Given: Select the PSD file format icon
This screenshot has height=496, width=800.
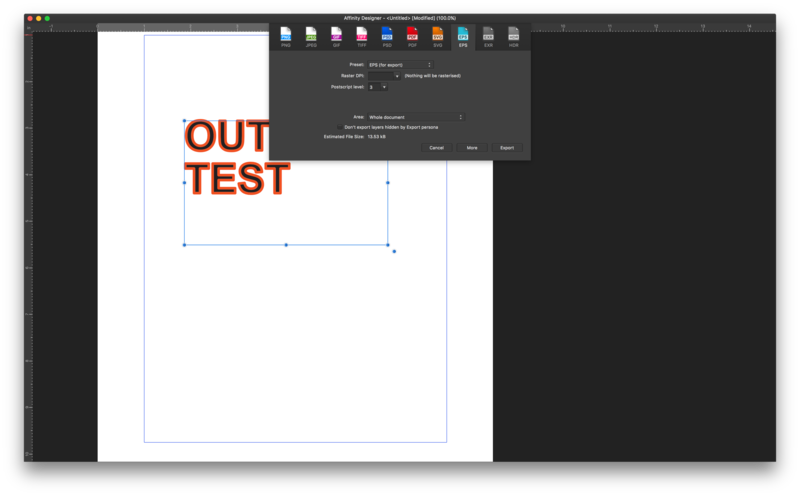Looking at the screenshot, I should coord(387,37).
